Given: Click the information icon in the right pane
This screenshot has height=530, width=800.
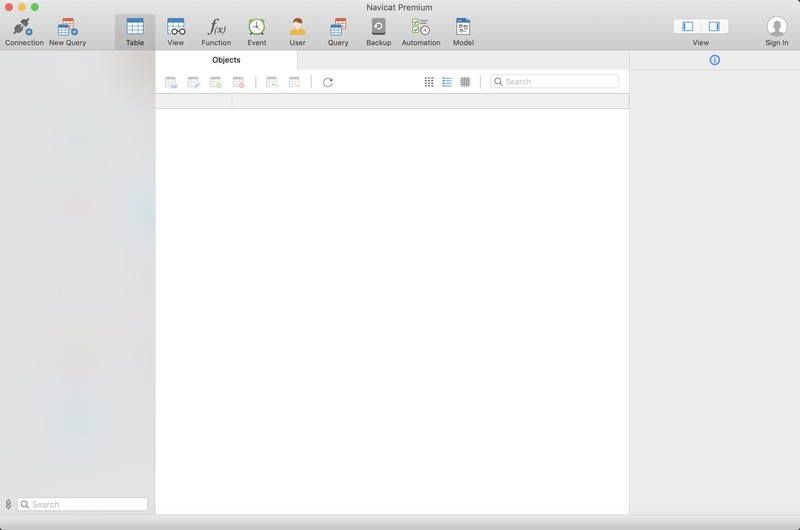Looking at the screenshot, I should 714,60.
